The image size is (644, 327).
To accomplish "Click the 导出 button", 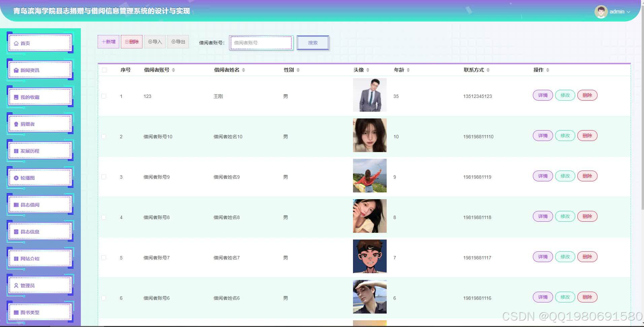I will [178, 42].
